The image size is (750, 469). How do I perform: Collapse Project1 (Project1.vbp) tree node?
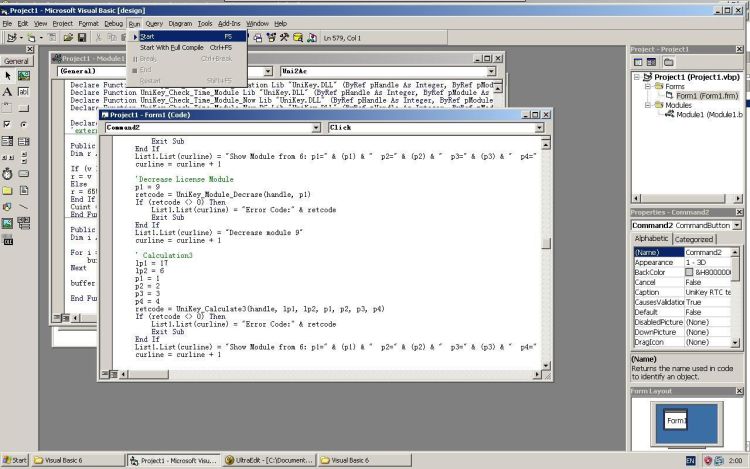637,77
